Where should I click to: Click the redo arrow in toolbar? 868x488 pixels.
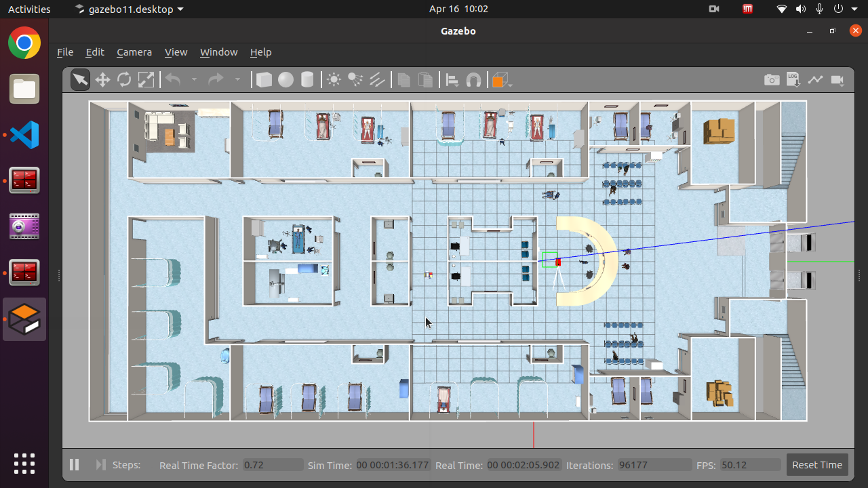[216, 80]
